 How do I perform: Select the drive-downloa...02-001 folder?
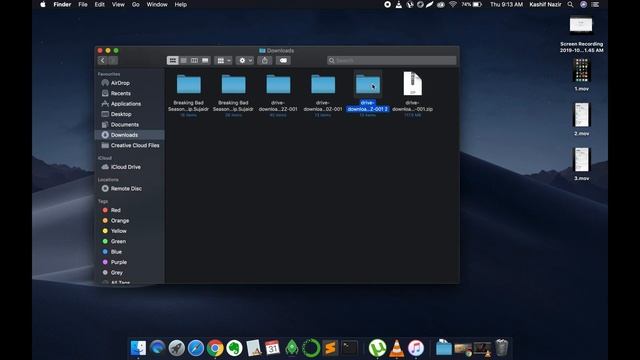click(x=323, y=84)
